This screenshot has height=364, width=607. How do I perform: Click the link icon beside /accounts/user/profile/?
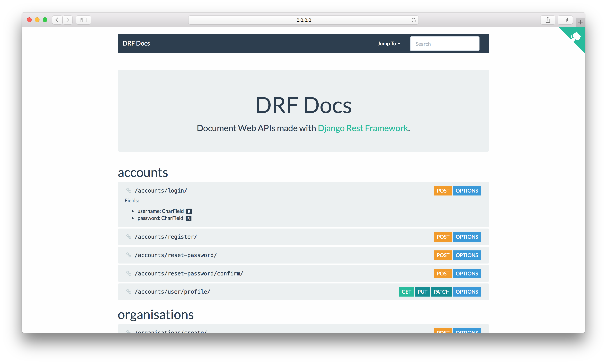[x=128, y=291]
